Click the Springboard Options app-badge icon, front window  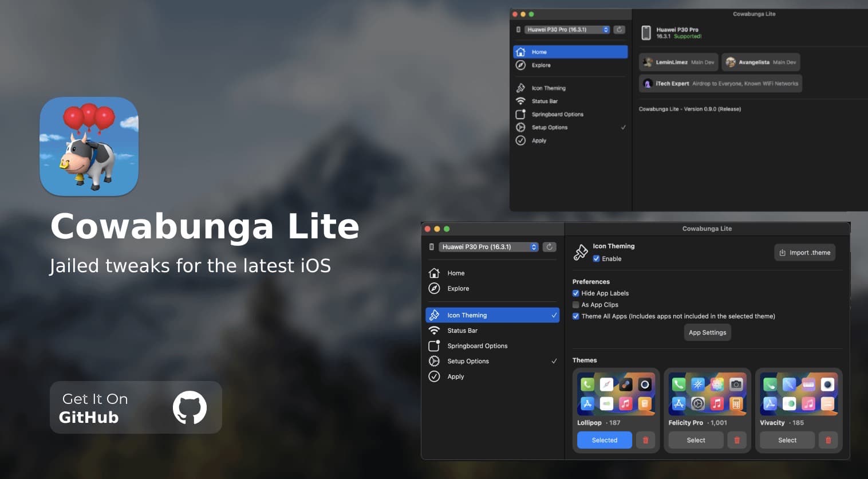point(435,345)
